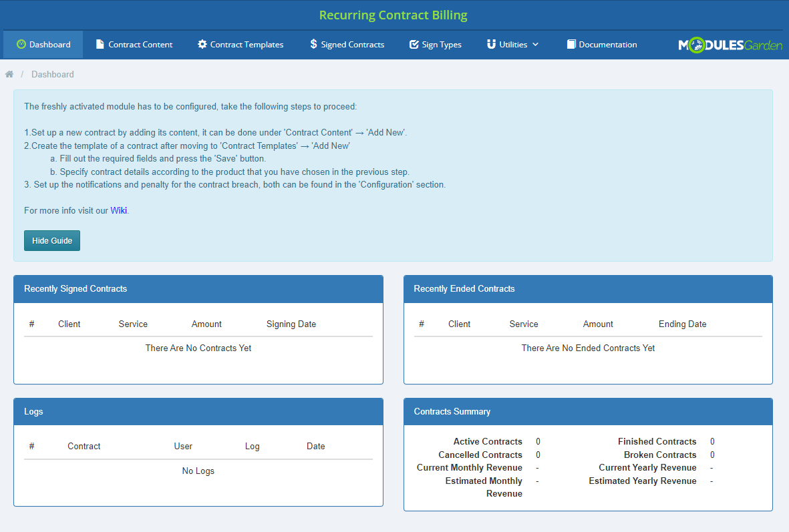Open the Utilities menu label
Viewport: 789px width, 532px height.
(513, 44)
